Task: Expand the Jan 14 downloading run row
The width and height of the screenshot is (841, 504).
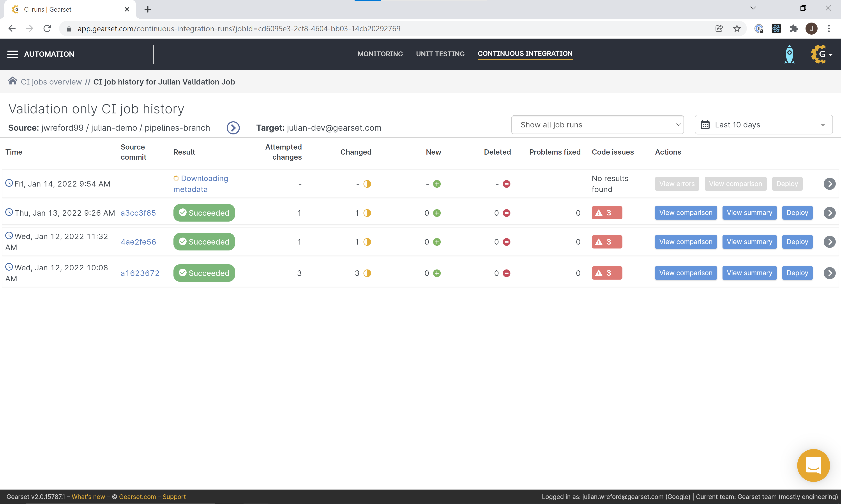Action: point(829,184)
